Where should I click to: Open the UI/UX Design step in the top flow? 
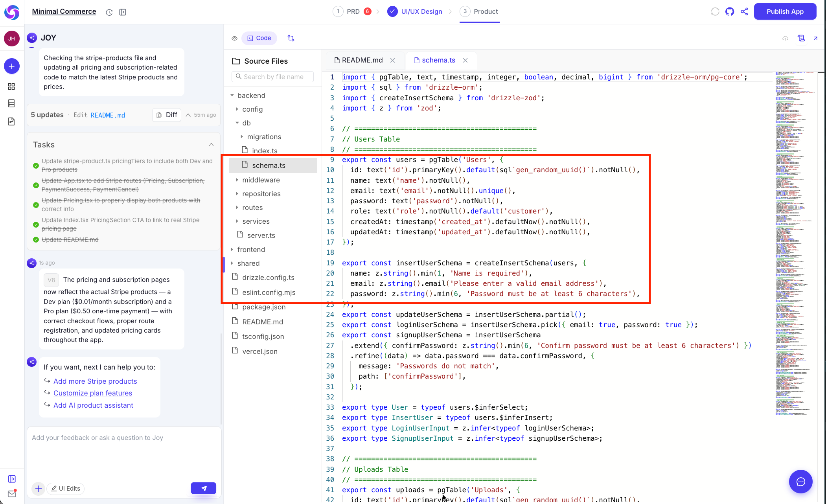point(421,11)
